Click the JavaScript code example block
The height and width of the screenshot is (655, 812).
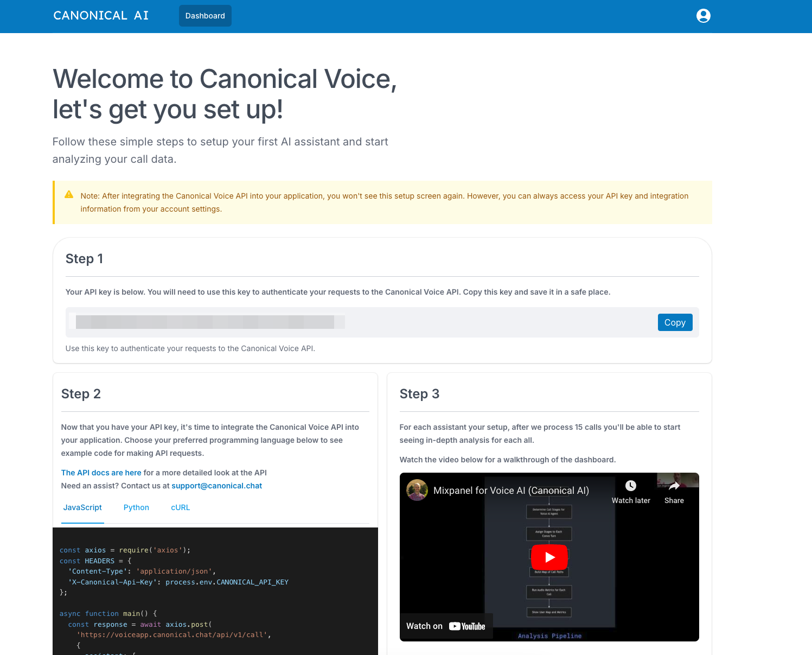tap(215, 592)
